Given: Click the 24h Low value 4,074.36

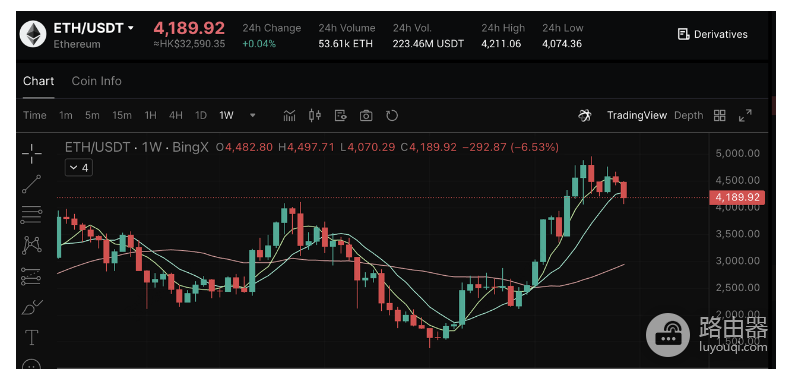Looking at the screenshot, I should coord(561,44).
